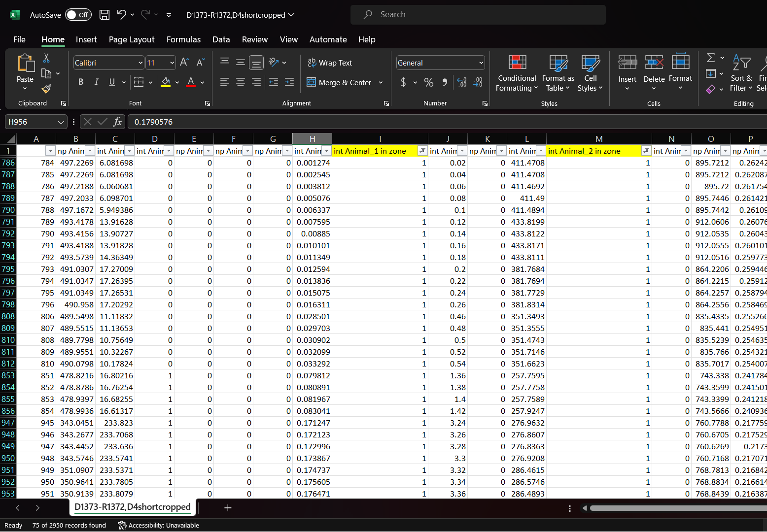767x532 pixels.
Task: Apply Underline formatting
Action: [112, 82]
